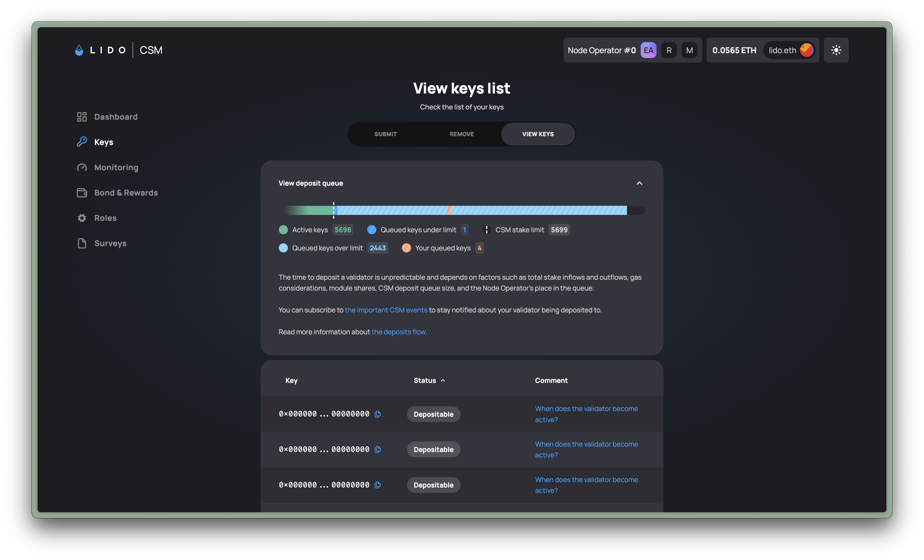Click the R rewards role badge
The image size is (924, 560).
point(669,50)
